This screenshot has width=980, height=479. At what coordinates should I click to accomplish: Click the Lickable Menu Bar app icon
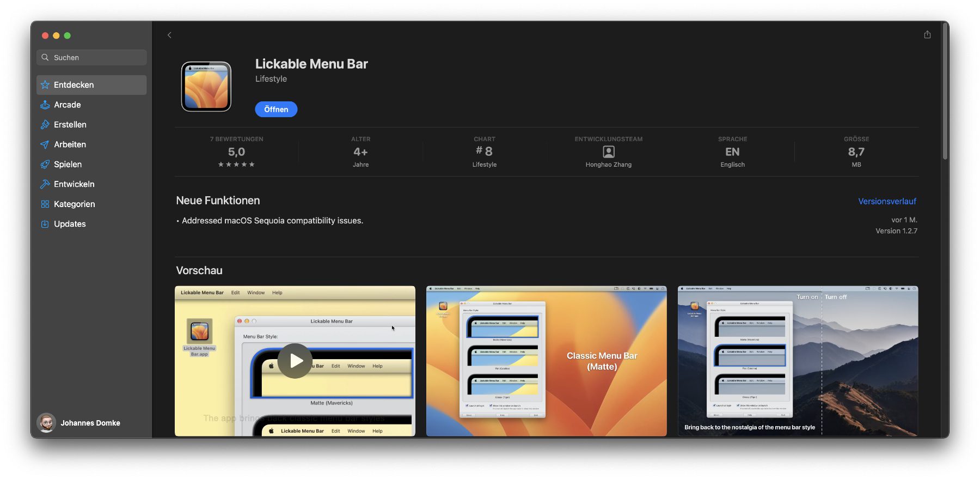pos(206,87)
